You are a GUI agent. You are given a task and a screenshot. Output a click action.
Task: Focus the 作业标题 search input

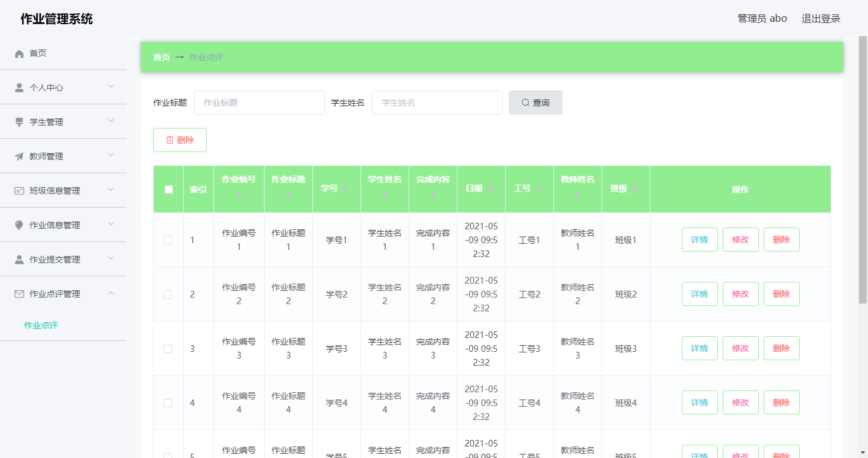[x=259, y=103]
